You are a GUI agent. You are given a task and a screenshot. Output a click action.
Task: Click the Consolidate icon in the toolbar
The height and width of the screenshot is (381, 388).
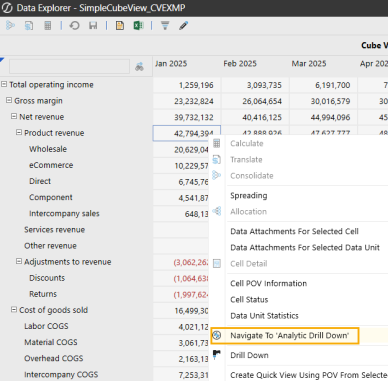point(10,26)
